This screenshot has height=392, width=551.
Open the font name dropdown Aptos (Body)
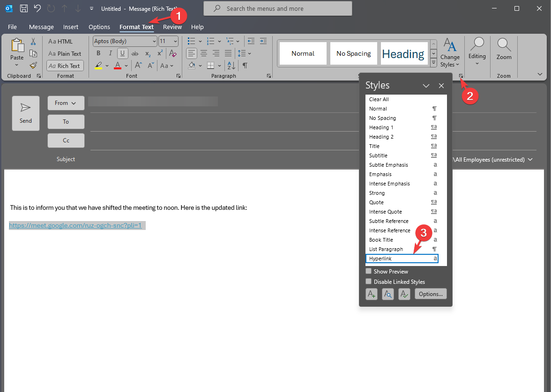click(x=125, y=41)
